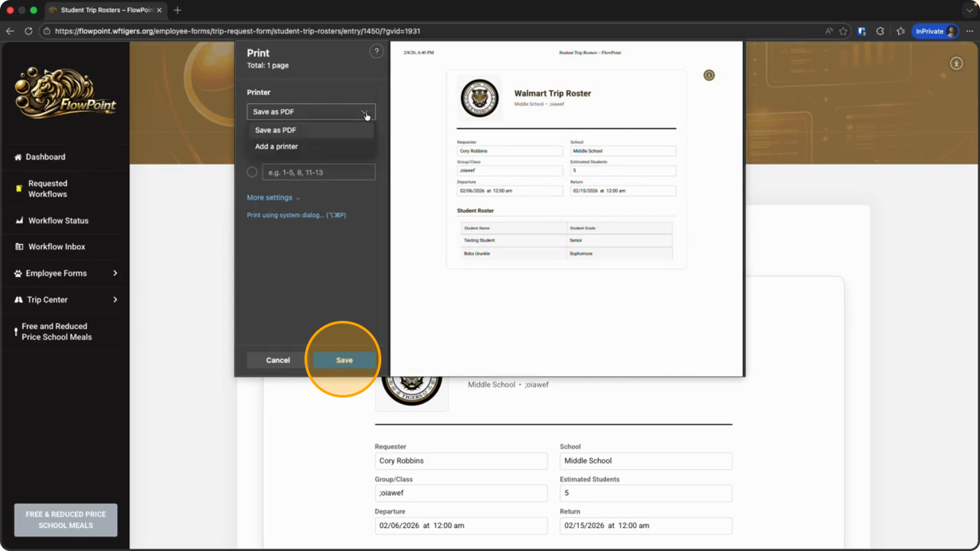Open the favorites list icon
The height and width of the screenshot is (551, 980).
coord(901,31)
